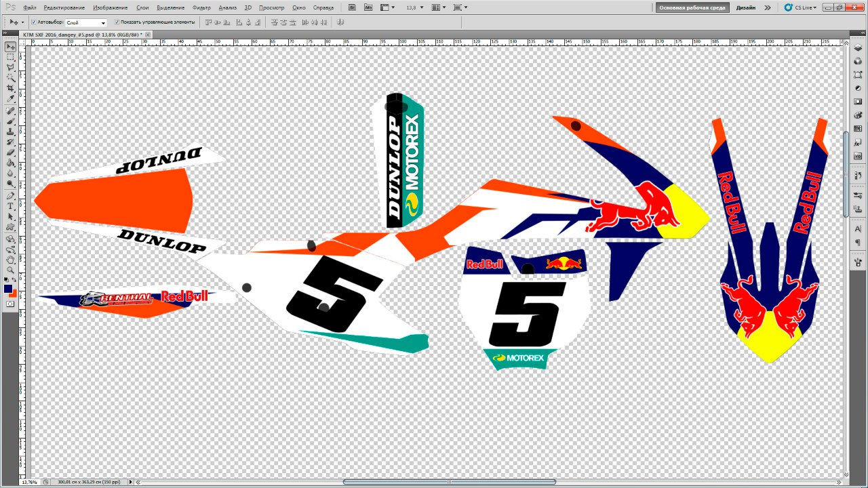
Task: Open the Окно menu
Action: coord(299,7)
